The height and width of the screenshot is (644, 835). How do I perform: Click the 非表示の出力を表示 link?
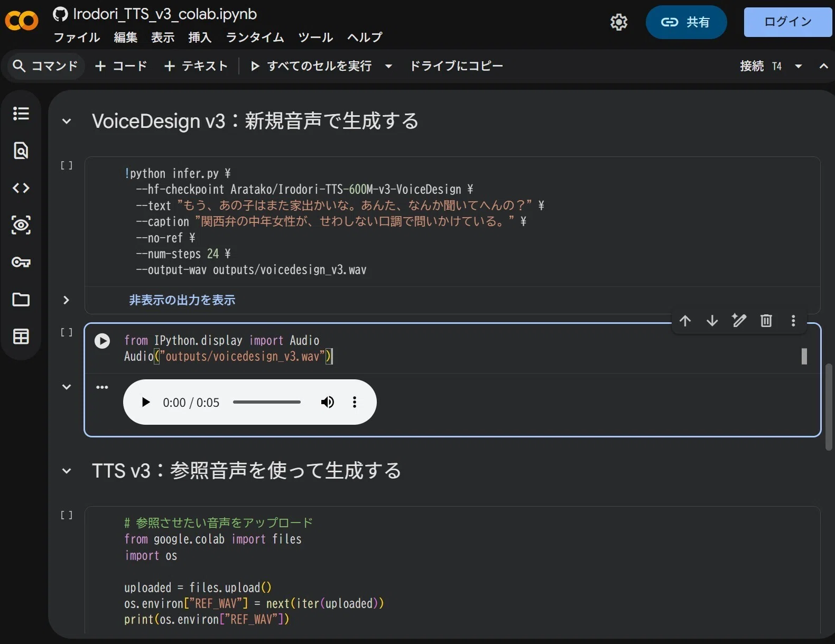[182, 300]
